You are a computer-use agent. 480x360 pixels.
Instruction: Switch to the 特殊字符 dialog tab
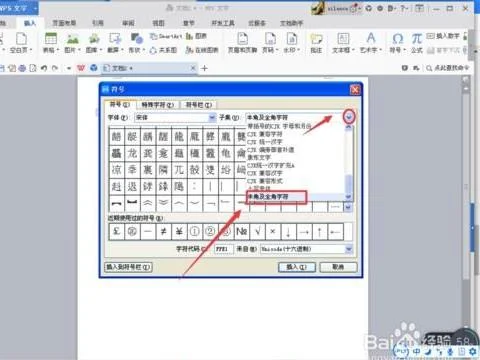[x=157, y=105]
